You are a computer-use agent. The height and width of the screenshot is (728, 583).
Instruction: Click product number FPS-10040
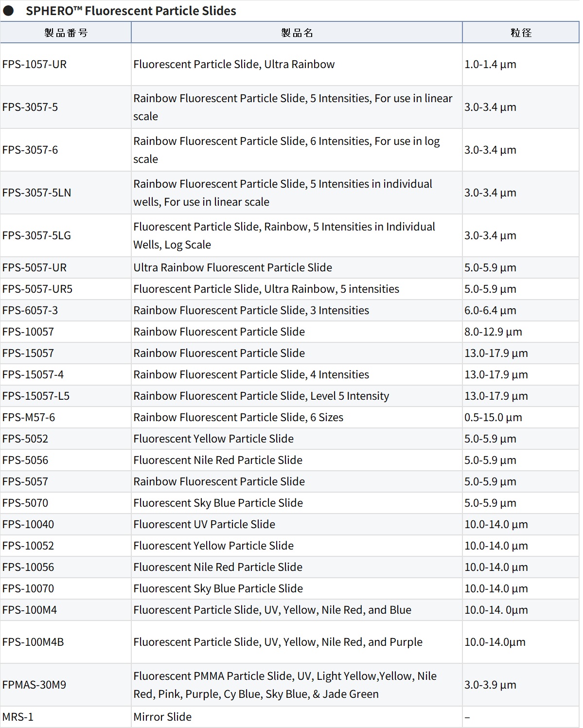point(28,524)
